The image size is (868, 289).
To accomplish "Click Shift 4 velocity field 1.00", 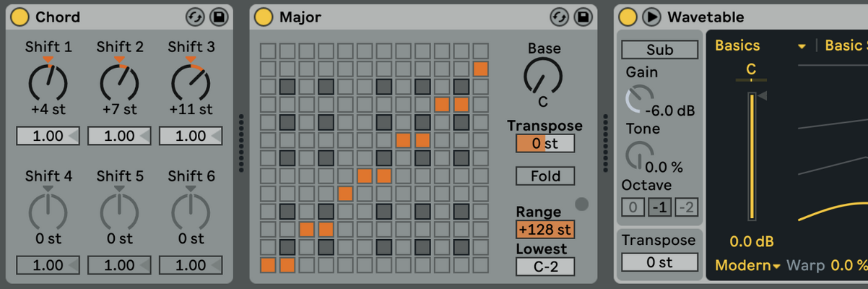I will 48,265.
